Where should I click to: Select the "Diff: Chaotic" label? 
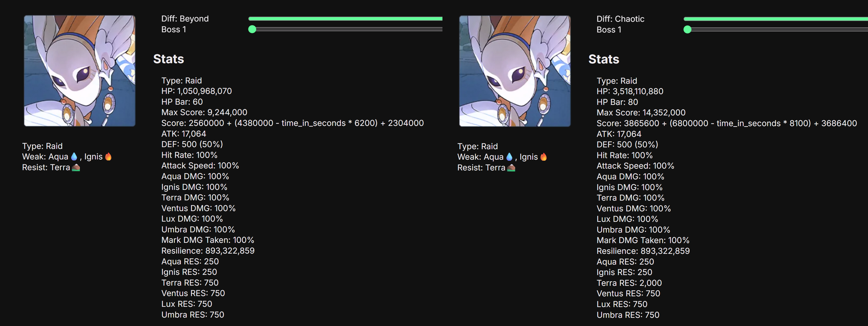[x=620, y=19]
